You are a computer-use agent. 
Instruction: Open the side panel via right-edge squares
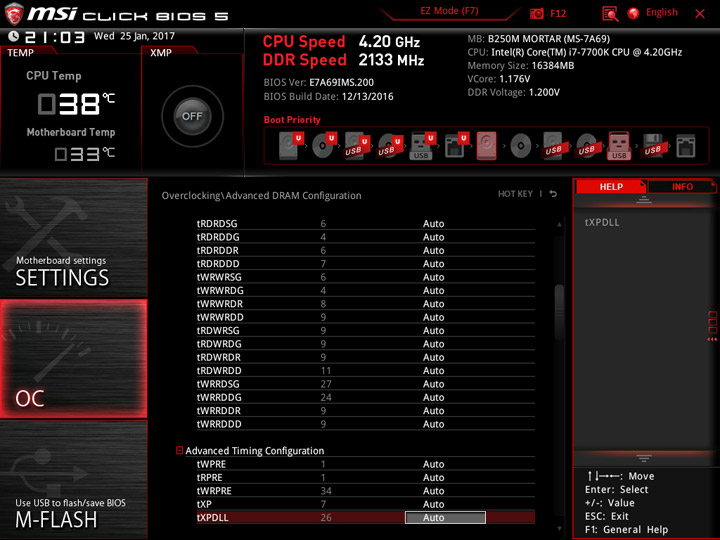(x=712, y=326)
